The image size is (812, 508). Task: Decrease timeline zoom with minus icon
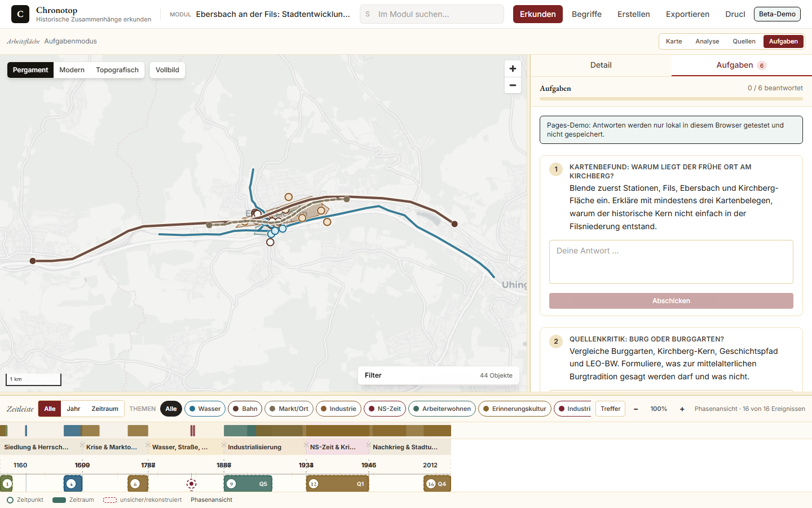[636, 409]
